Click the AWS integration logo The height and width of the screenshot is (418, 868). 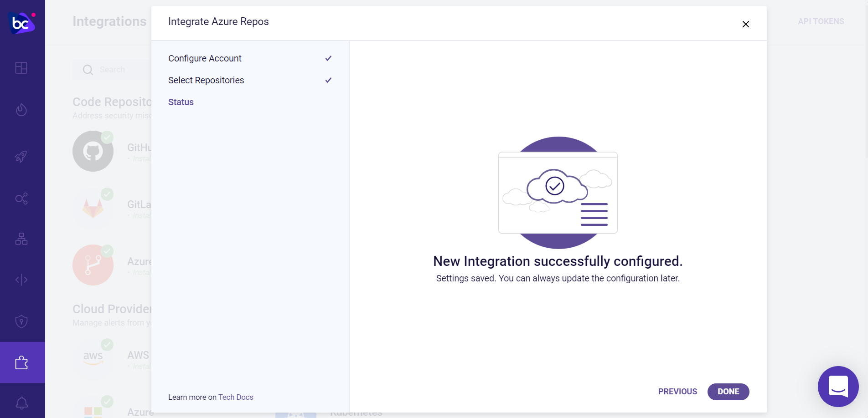tap(93, 358)
